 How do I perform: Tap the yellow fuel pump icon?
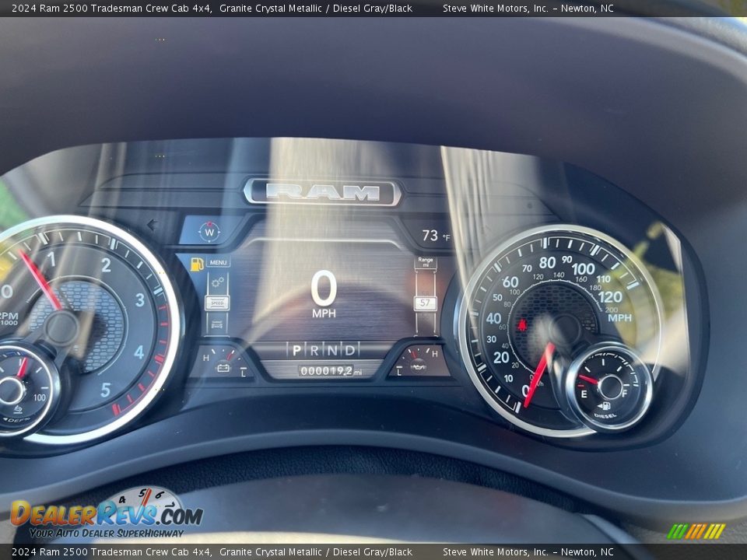(x=197, y=264)
